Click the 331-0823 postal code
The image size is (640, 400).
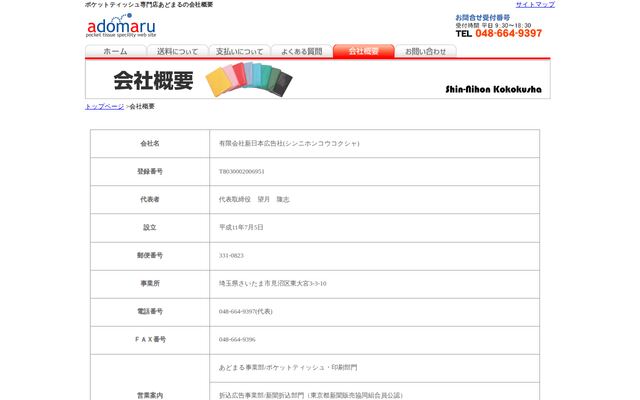tap(231, 256)
